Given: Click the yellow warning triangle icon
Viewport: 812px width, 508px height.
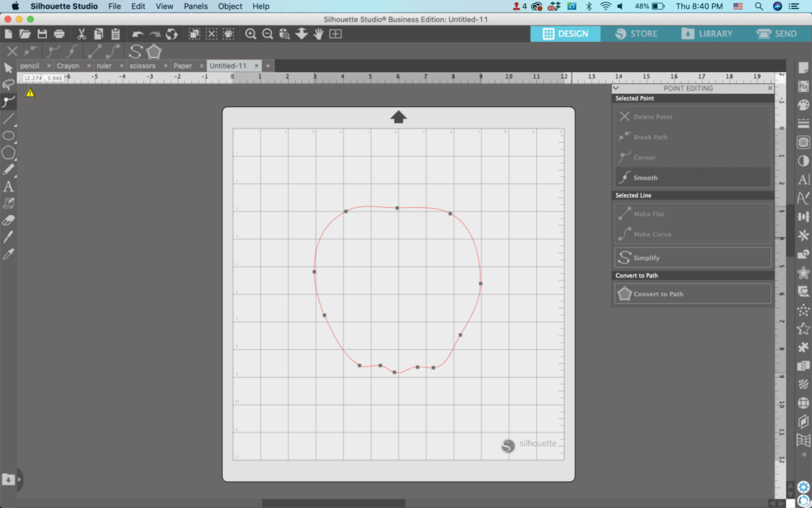Looking at the screenshot, I should (x=30, y=92).
